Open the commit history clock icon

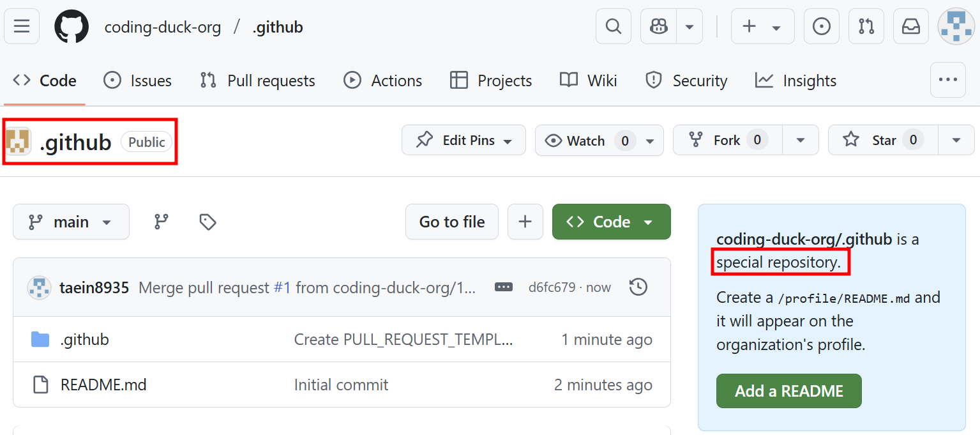click(x=638, y=287)
